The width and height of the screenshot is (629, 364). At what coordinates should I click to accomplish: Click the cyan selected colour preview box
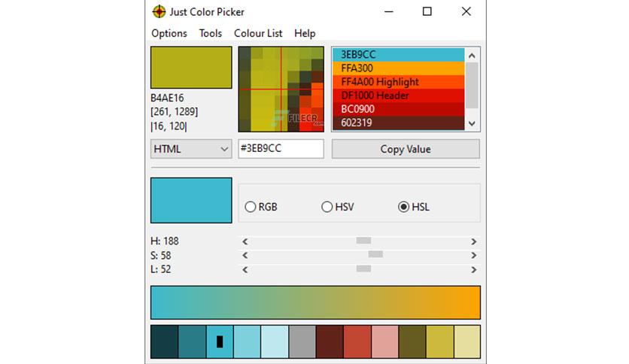click(x=191, y=200)
